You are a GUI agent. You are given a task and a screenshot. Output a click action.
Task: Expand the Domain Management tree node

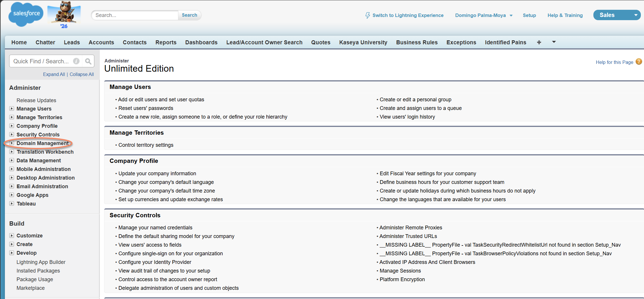pyautogui.click(x=12, y=143)
